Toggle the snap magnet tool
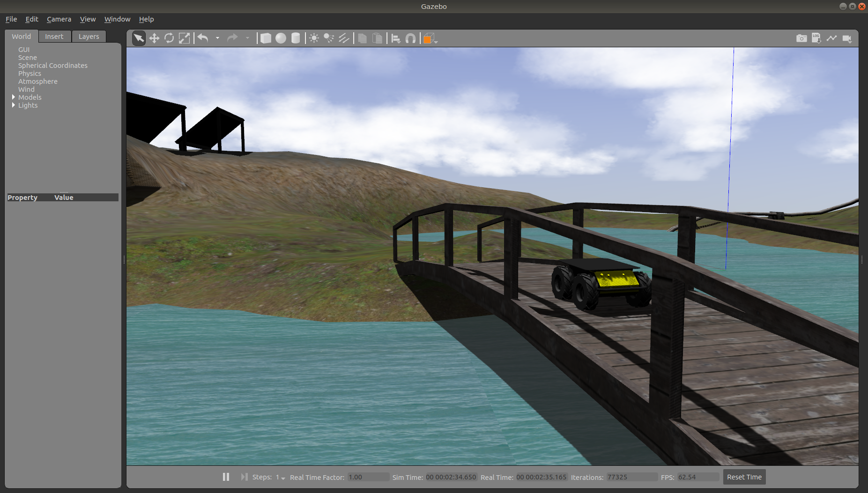The height and width of the screenshot is (493, 868). 410,38
